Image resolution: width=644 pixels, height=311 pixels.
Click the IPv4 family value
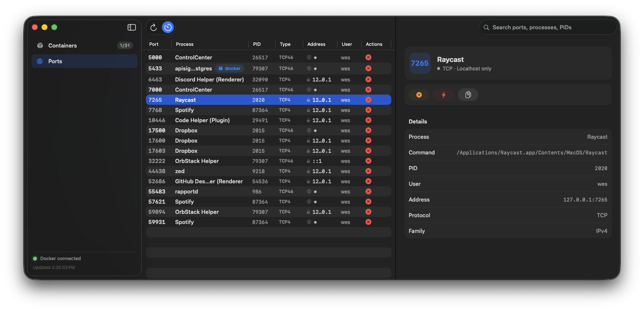602,231
